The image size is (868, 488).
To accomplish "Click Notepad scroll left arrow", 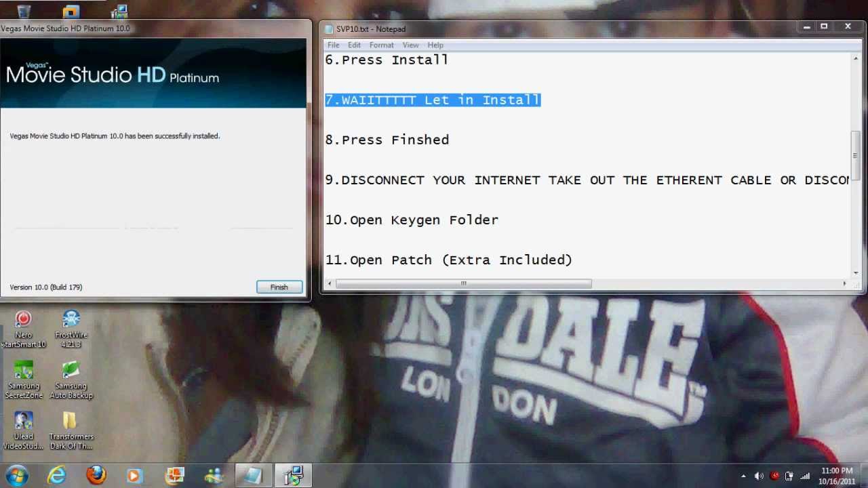I will tap(330, 283).
